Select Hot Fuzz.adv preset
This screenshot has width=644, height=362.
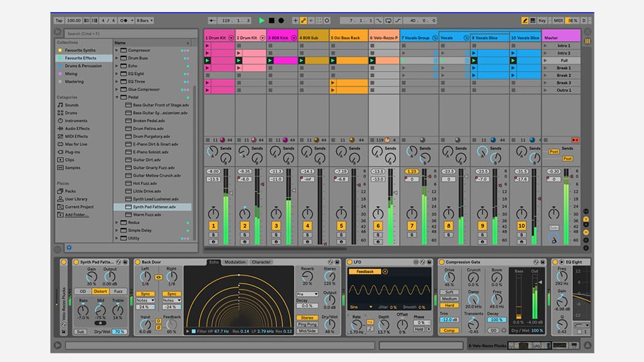pos(145,184)
